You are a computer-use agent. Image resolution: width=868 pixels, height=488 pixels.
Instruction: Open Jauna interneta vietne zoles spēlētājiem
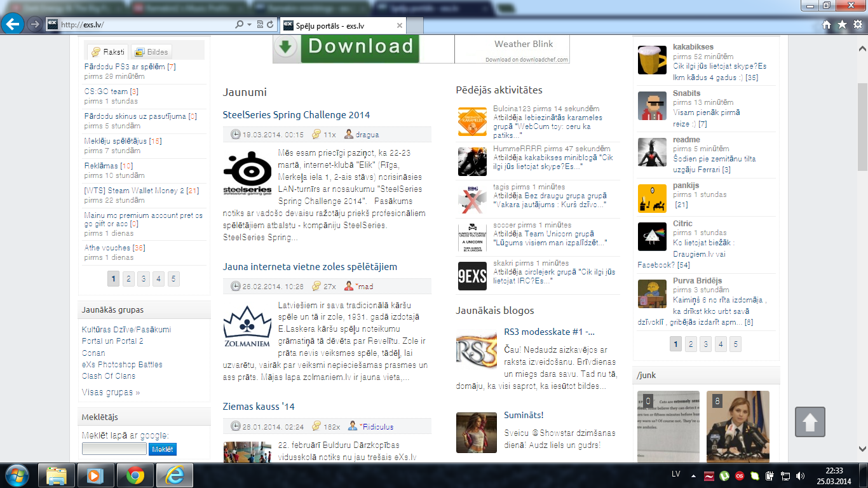click(x=310, y=267)
